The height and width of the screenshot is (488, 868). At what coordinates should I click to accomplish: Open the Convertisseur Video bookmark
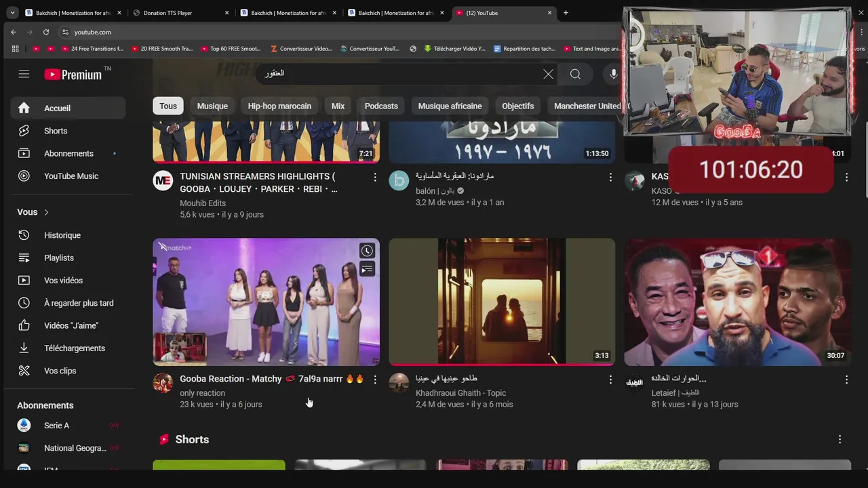click(301, 49)
